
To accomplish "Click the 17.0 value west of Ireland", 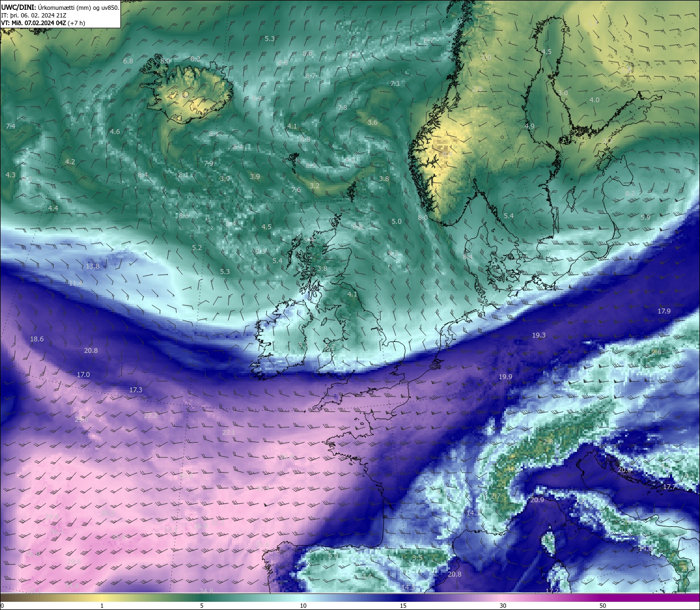I will (83, 375).
